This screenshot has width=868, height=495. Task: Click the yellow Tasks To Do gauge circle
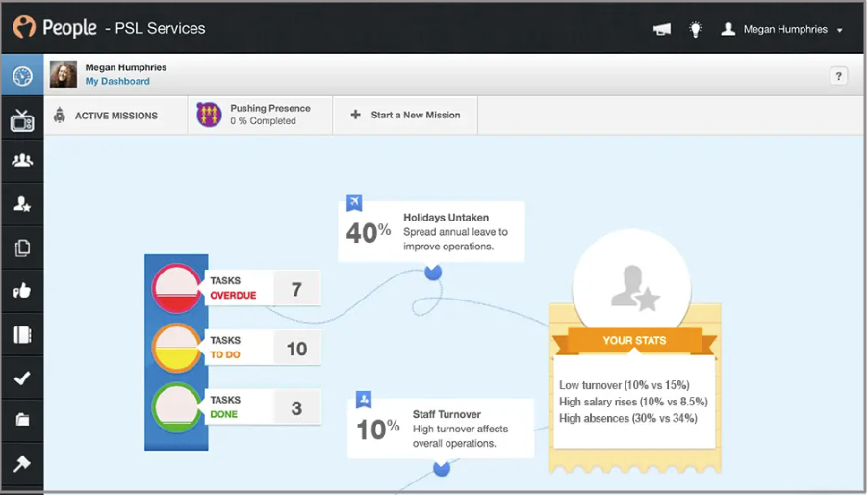(x=177, y=349)
